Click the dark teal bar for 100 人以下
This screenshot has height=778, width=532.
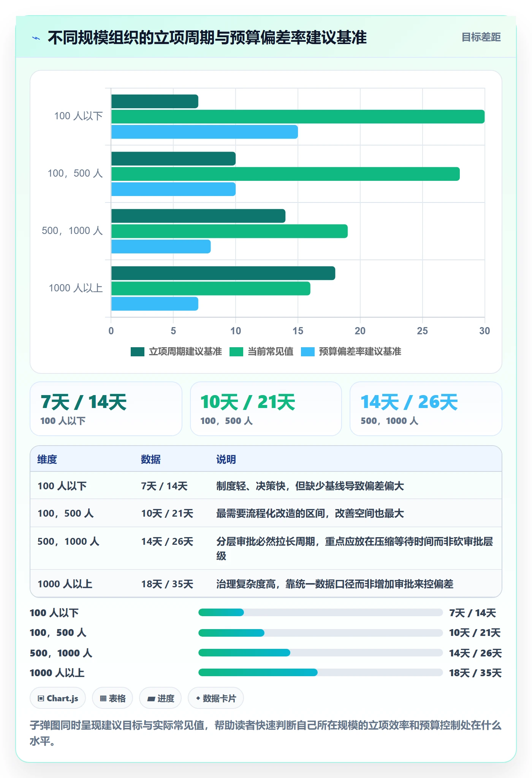coord(155,101)
